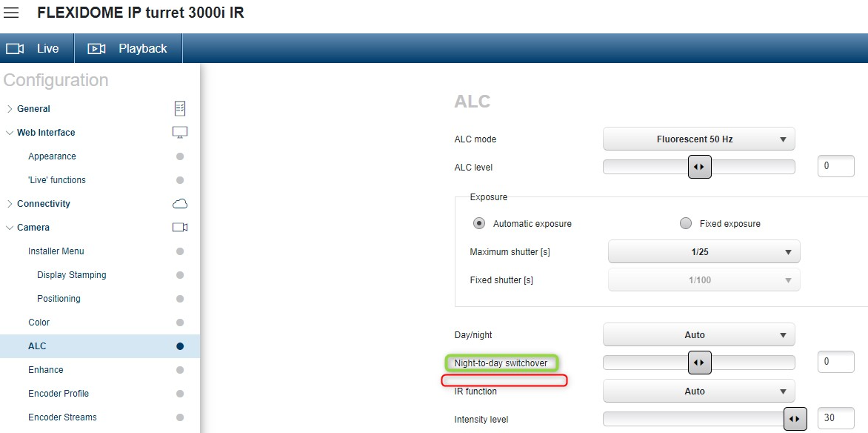Image resolution: width=868 pixels, height=433 pixels.
Task: Click the Night-to-day switchover slider handle
Action: (699, 363)
